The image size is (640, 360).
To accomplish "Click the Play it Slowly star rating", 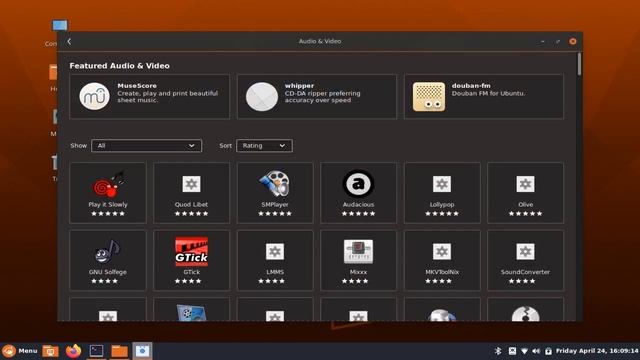I will tap(108, 213).
